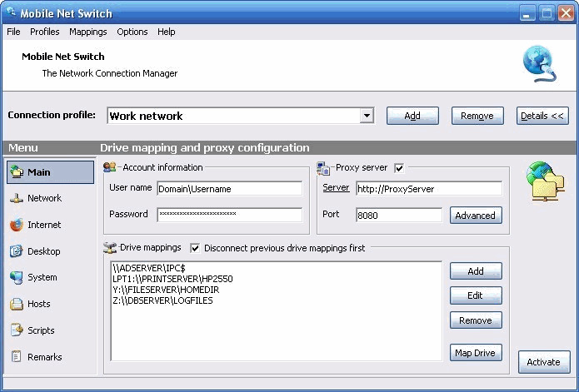The image size is (579, 392).
Task: Click the System icon in sidebar
Action: click(17, 277)
